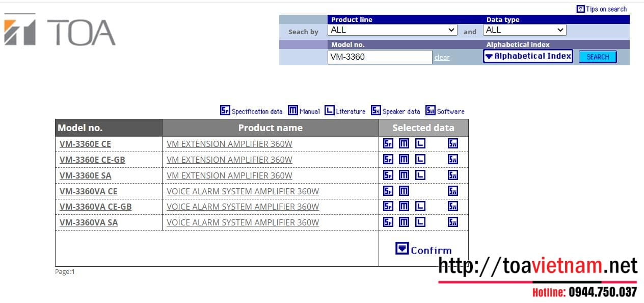Screen dimensions: 644x303
Task: Open literature icon for VM-3360E CE
Action: tap(420, 144)
